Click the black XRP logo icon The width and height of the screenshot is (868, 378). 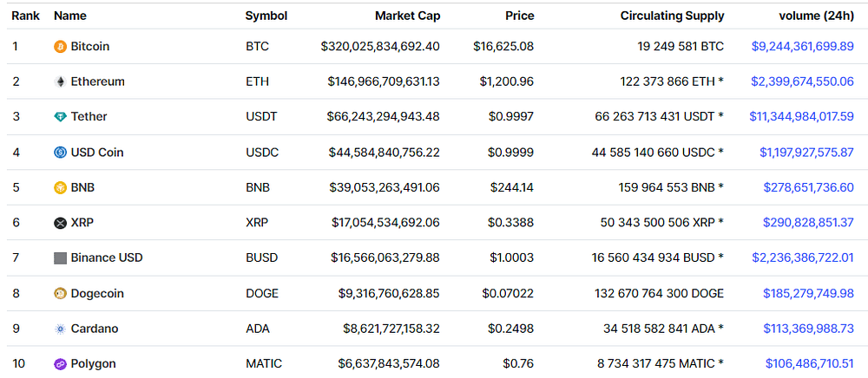point(60,223)
